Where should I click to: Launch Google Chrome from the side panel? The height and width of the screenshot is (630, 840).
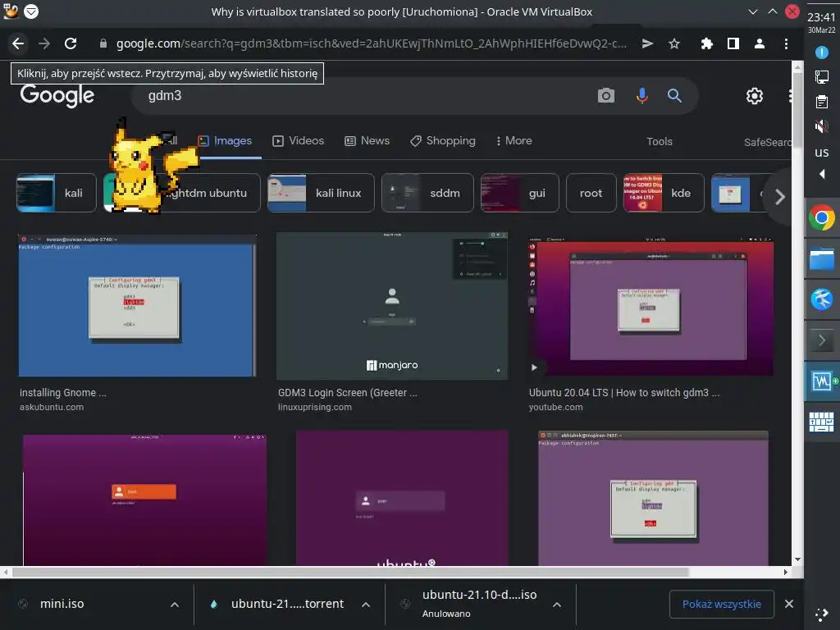click(x=822, y=218)
